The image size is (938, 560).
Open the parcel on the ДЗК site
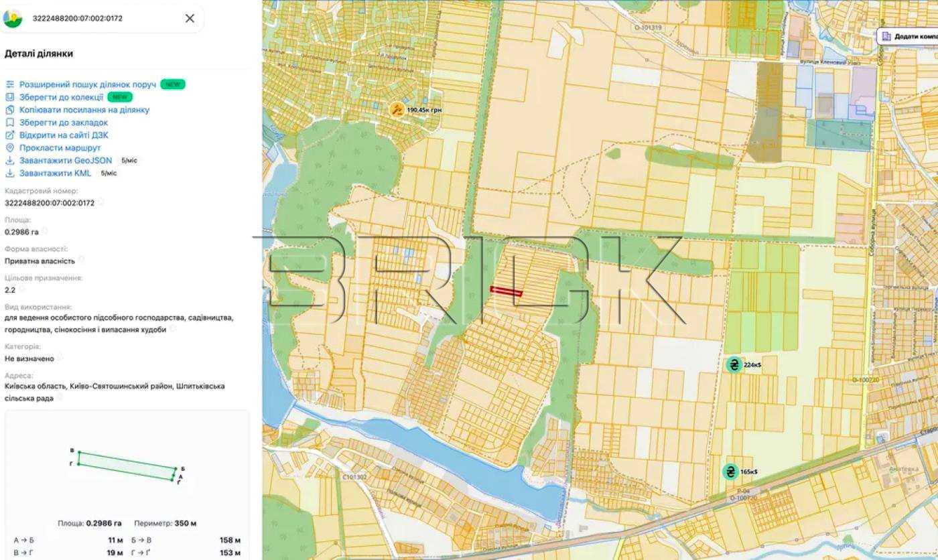[x=64, y=135]
